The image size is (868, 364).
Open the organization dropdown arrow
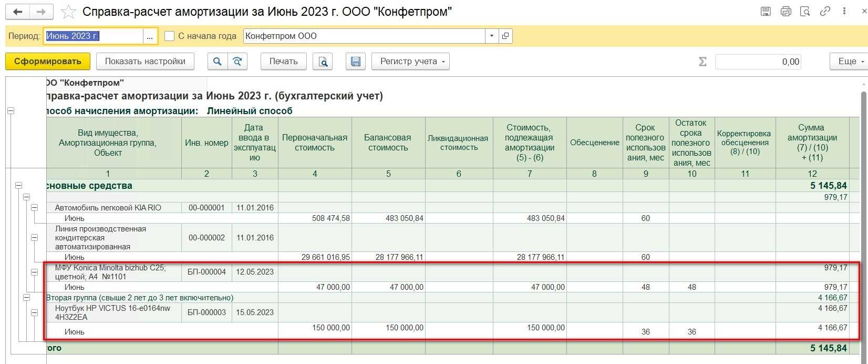492,36
